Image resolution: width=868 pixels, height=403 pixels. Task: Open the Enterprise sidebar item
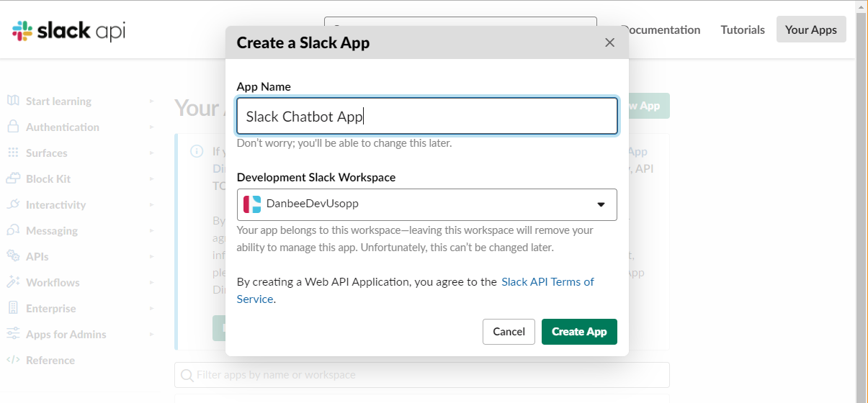[x=50, y=309]
